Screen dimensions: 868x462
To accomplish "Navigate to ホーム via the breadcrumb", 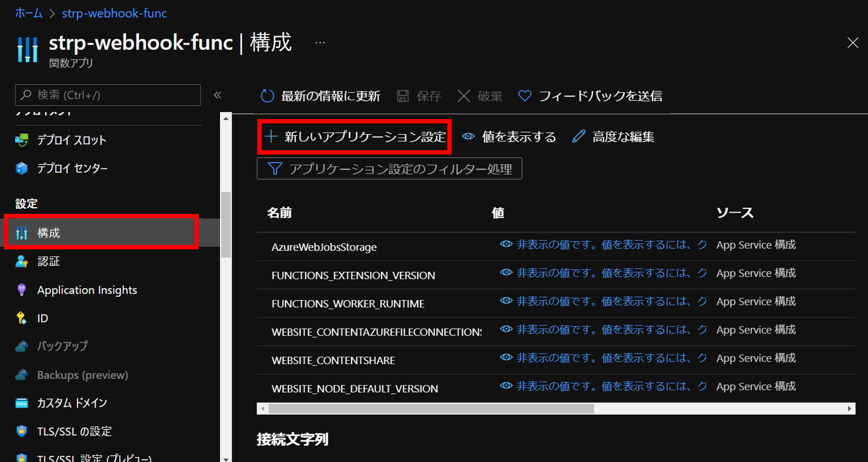I will click(x=28, y=12).
